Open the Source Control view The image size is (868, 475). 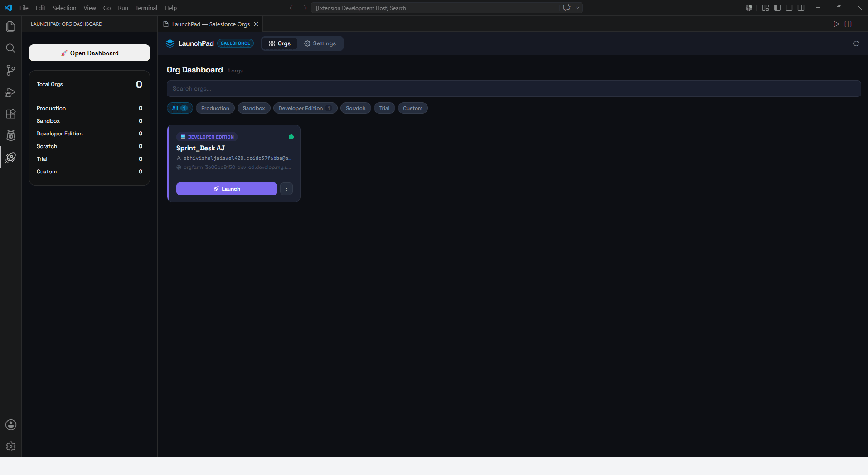pyautogui.click(x=10, y=70)
